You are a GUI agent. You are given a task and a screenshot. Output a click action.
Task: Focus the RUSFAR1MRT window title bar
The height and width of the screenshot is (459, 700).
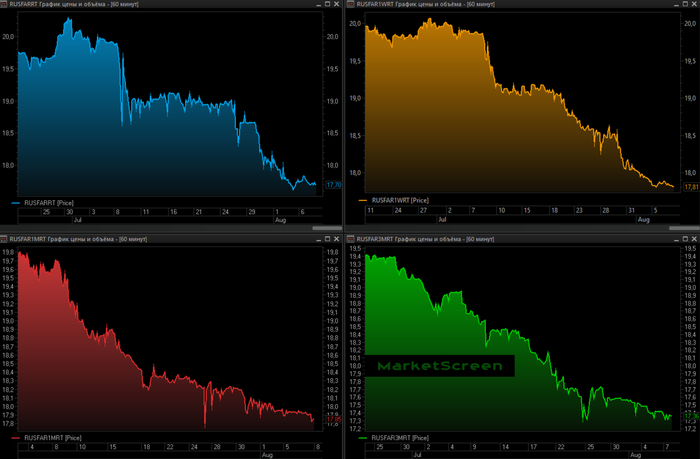150,239
